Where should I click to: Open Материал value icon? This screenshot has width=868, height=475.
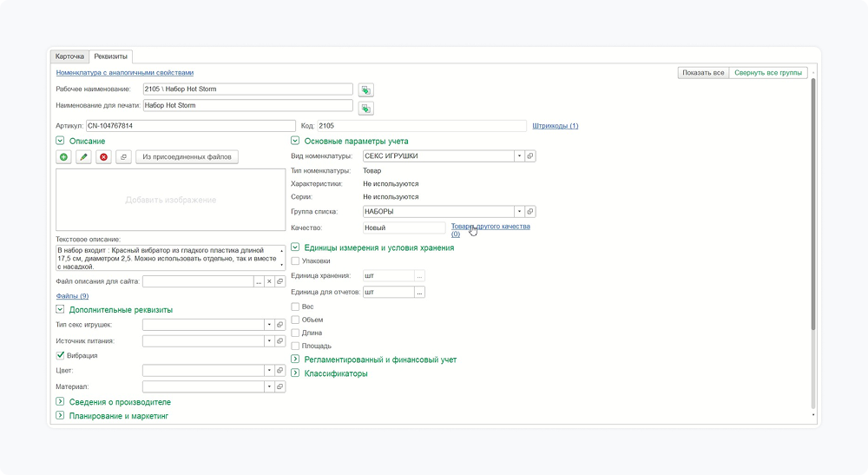pos(280,386)
